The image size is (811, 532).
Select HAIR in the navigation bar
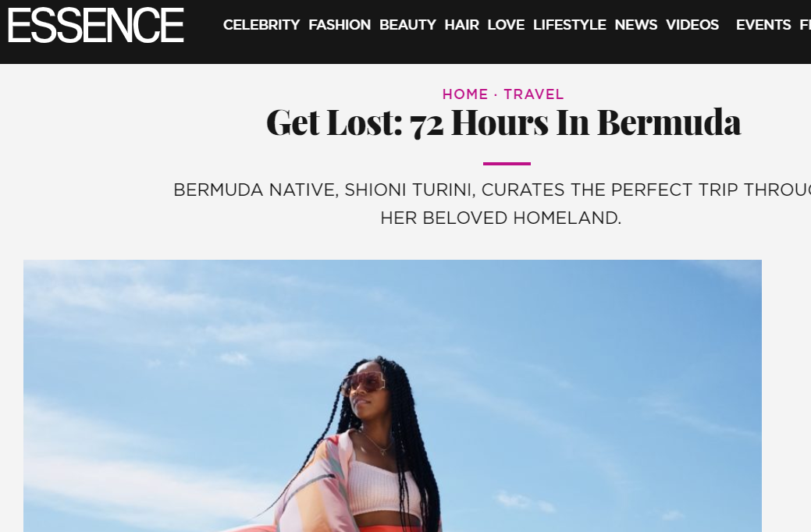(x=461, y=25)
